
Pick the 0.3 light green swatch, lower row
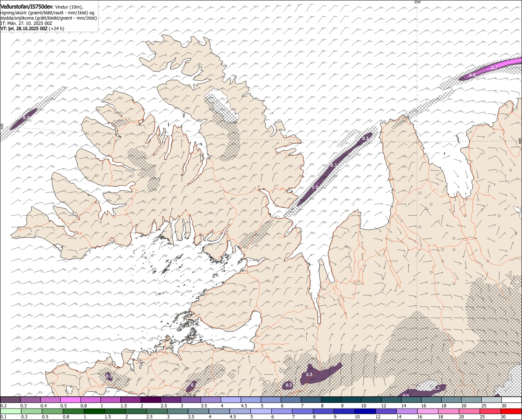[x=31, y=411]
